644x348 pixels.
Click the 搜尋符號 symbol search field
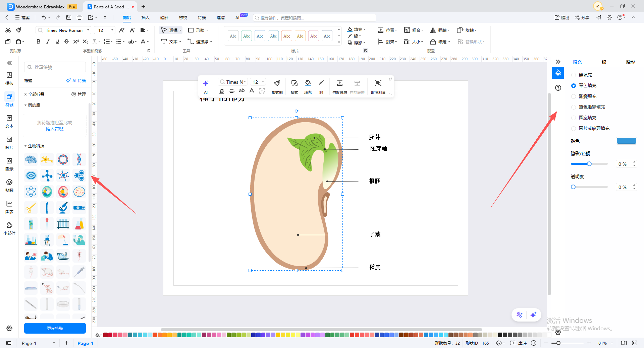click(x=55, y=67)
